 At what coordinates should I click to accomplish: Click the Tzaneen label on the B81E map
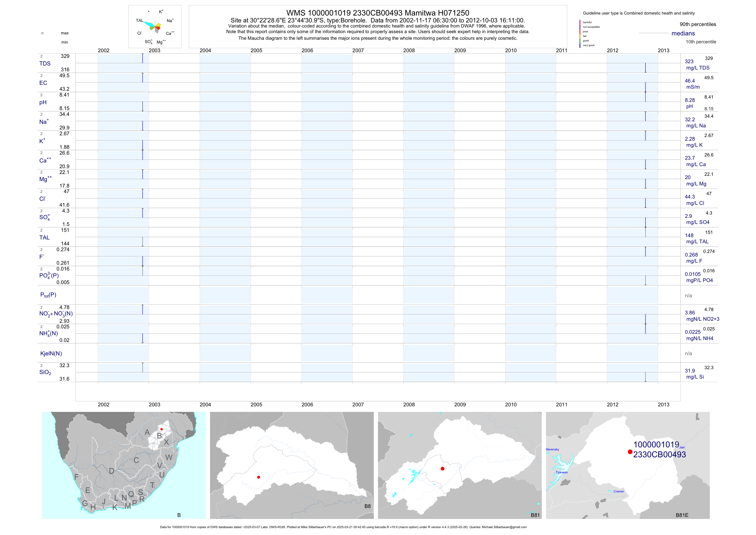click(561, 472)
